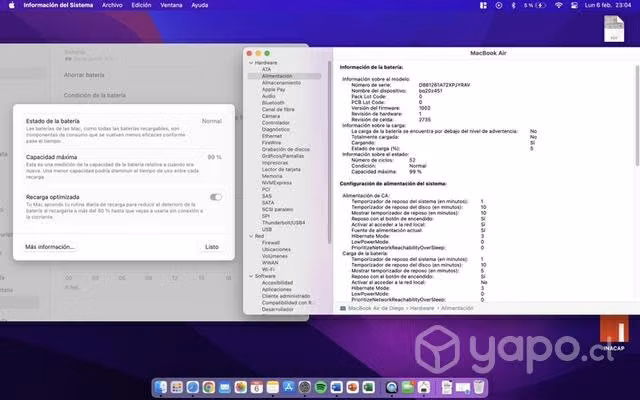The width and height of the screenshot is (640, 400).
Task: Click the window-tiling icon in the menu bar
Action: click(x=483, y=5)
